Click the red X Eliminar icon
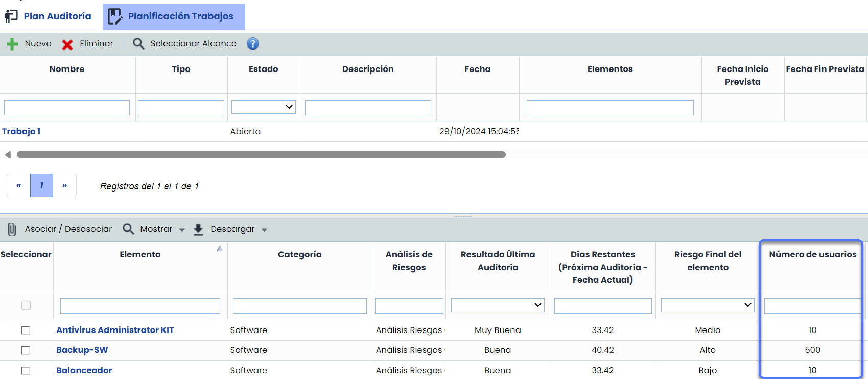 point(67,44)
